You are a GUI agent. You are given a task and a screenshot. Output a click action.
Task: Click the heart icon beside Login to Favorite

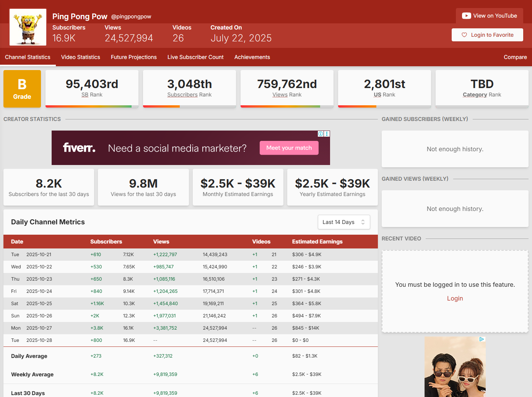tap(464, 35)
